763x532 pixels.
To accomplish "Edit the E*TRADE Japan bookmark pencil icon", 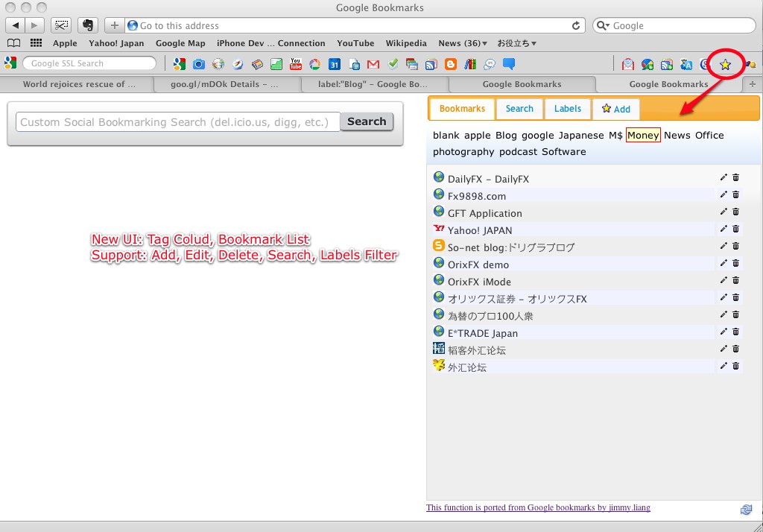I will (724, 332).
